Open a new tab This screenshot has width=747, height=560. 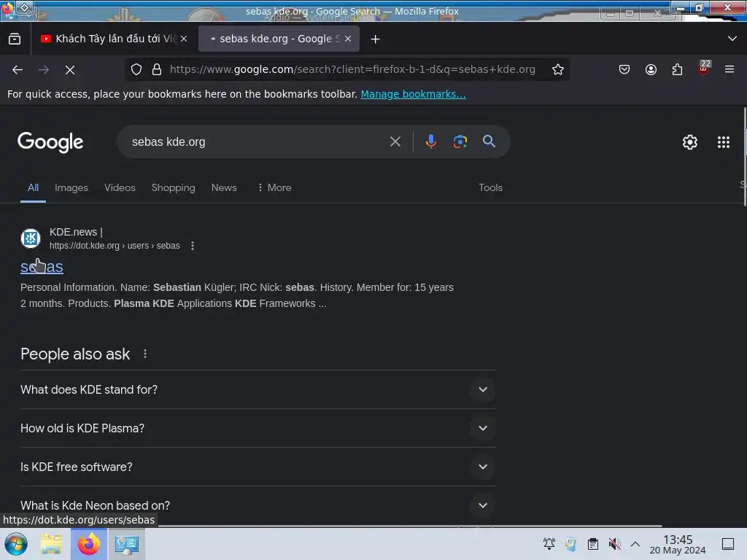coord(376,39)
